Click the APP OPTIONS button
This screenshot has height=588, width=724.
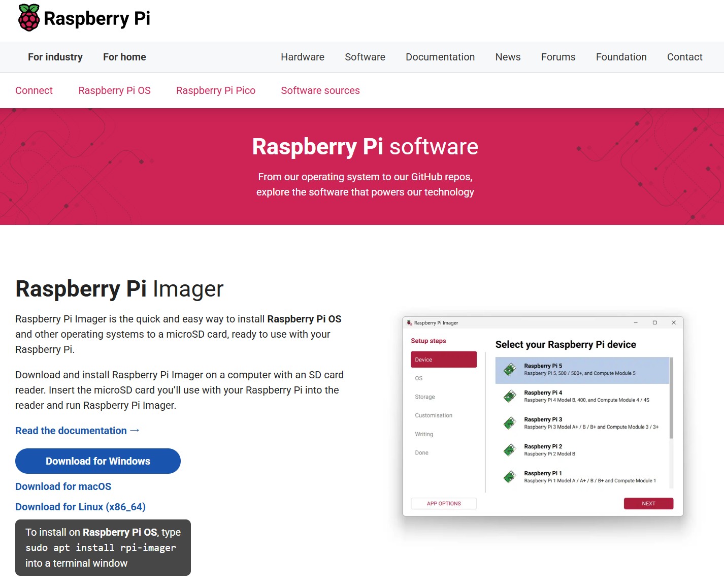click(443, 504)
